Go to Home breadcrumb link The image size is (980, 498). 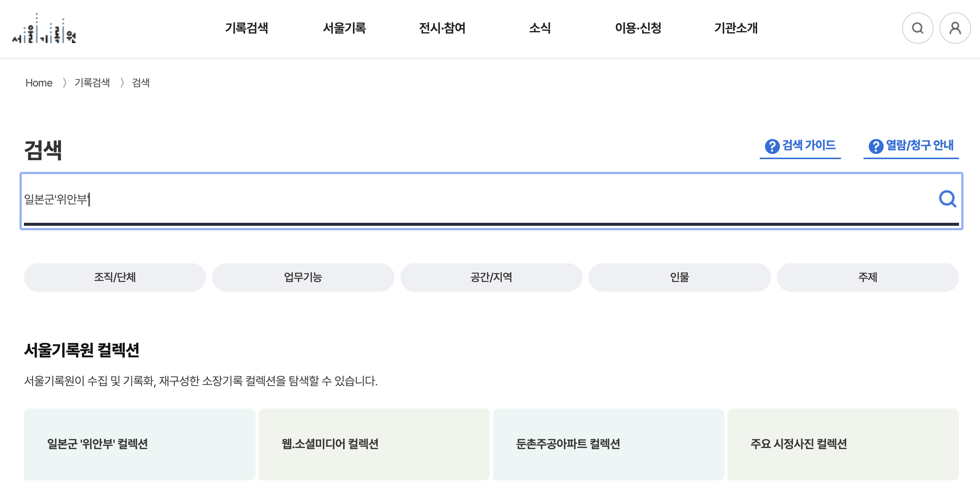click(39, 83)
